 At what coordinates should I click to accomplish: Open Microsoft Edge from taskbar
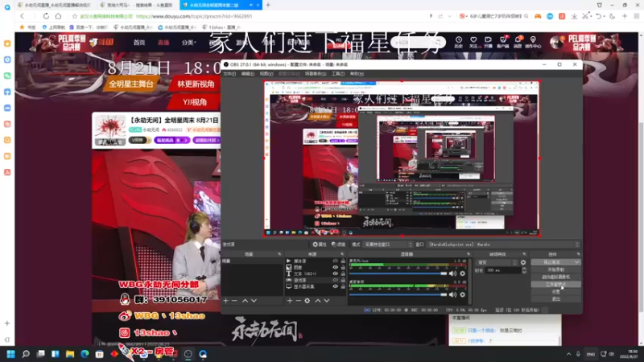[85, 354]
